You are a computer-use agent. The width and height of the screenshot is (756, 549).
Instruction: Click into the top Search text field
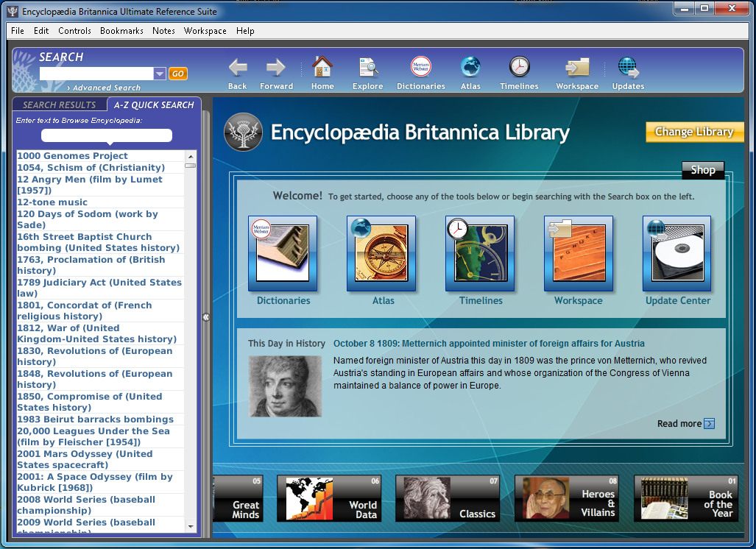point(96,74)
